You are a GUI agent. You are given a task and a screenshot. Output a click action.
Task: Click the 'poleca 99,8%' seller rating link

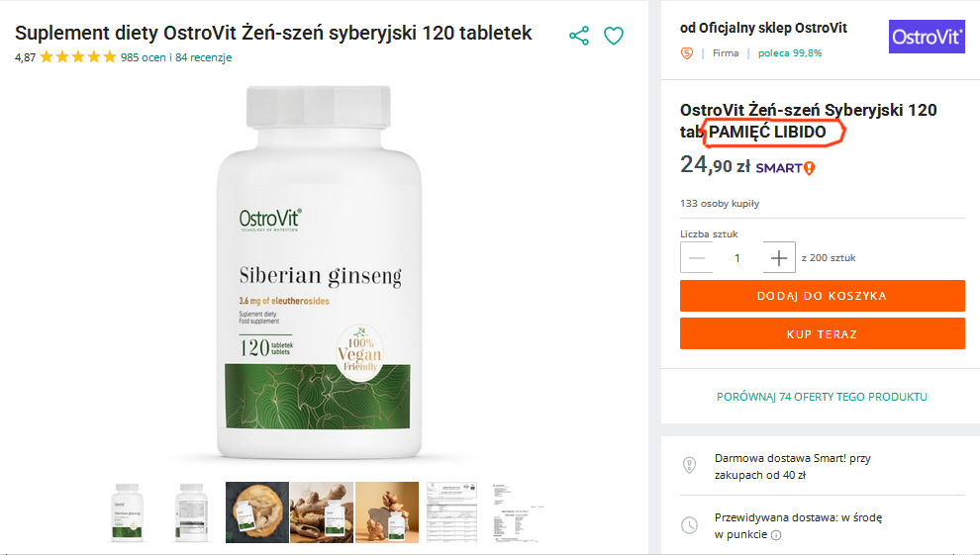click(x=790, y=53)
